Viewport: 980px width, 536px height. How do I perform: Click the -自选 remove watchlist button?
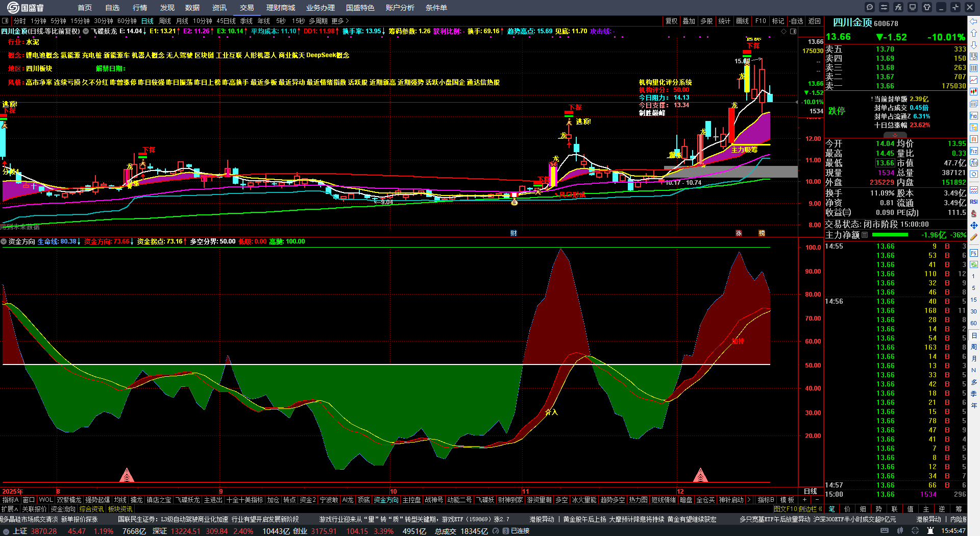(796, 21)
